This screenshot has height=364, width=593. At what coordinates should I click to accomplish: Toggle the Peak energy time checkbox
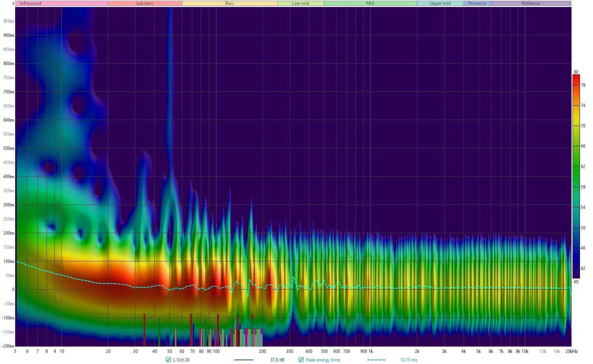point(301,360)
